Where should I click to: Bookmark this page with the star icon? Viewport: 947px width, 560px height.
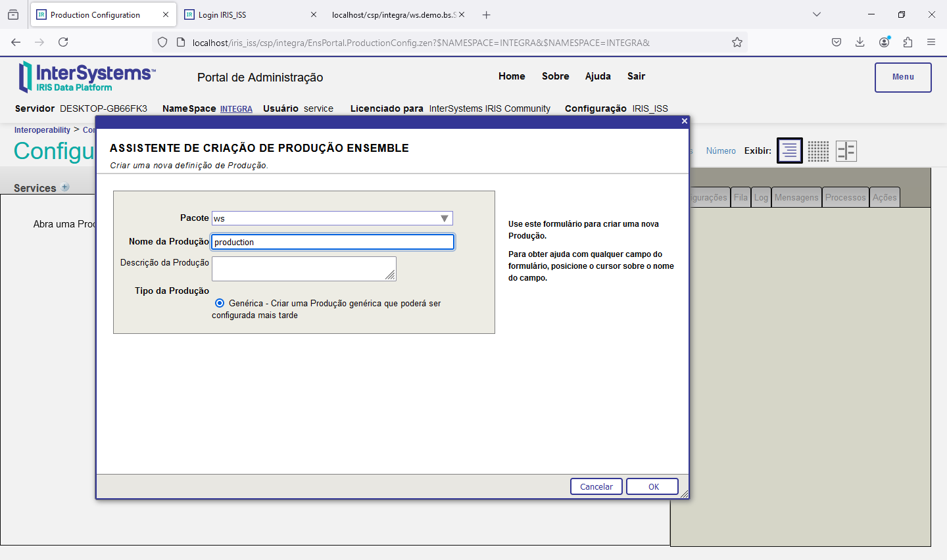(737, 42)
